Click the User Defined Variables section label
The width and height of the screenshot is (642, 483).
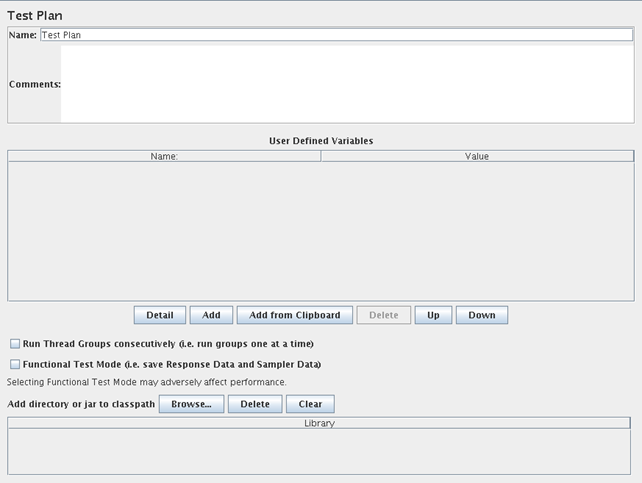(x=320, y=141)
